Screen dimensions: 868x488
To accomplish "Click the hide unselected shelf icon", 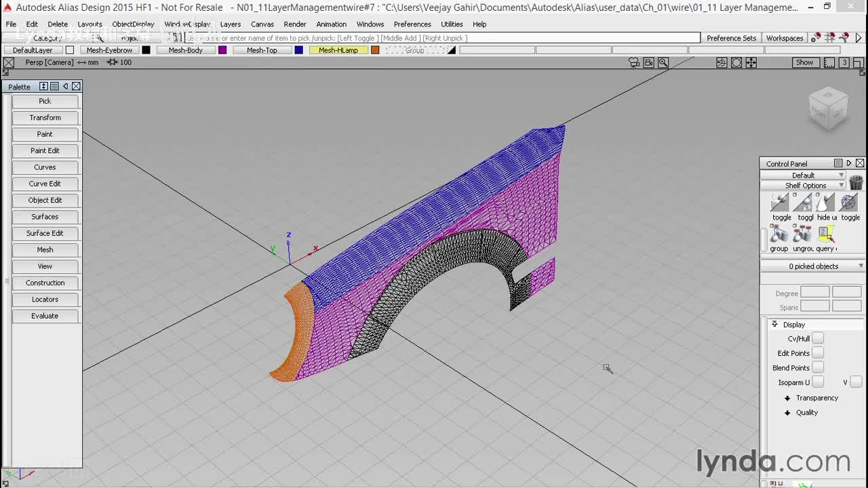I will coord(825,203).
